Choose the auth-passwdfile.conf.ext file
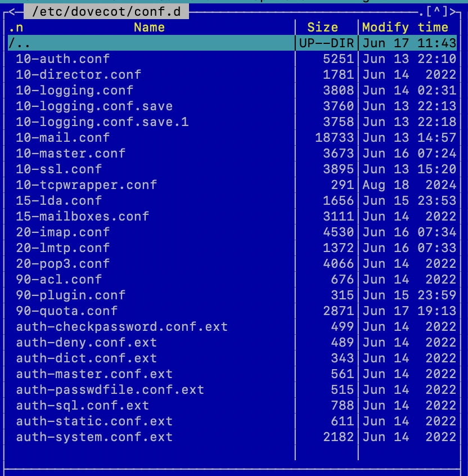 pyautogui.click(x=110, y=389)
